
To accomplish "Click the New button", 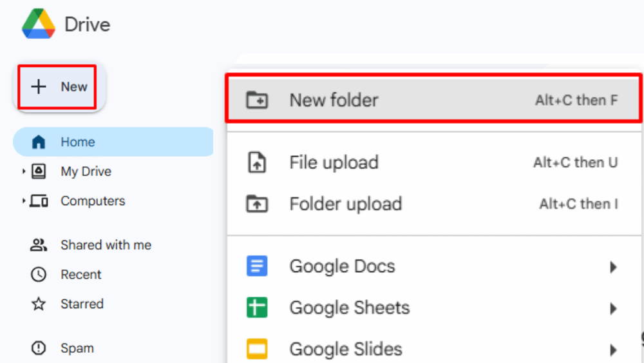I will (x=59, y=87).
